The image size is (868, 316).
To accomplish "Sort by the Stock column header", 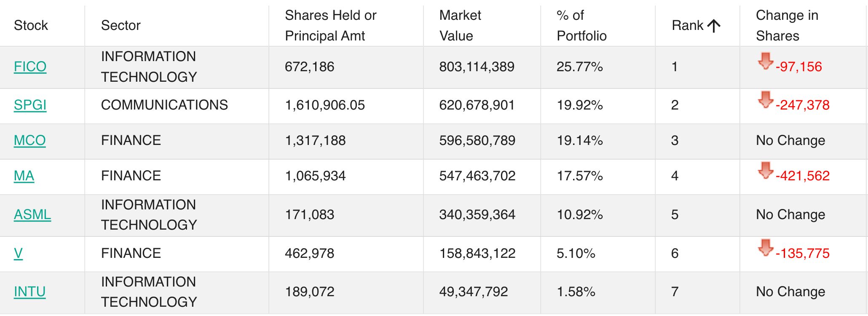I will pyautogui.click(x=31, y=25).
